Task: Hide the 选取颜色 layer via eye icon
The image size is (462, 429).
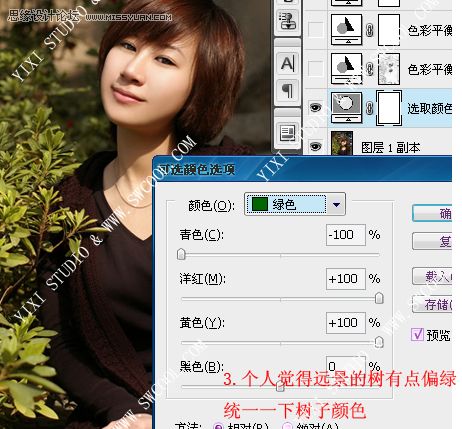Action: [x=315, y=107]
